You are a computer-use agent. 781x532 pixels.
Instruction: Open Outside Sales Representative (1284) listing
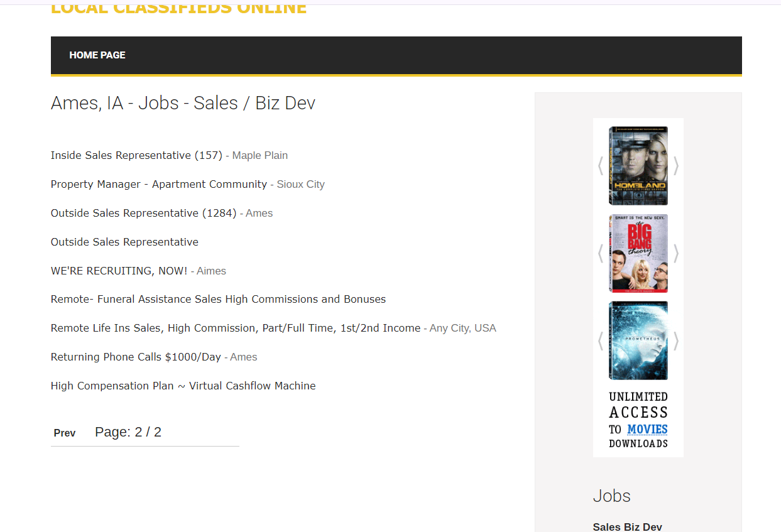coord(144,213)
